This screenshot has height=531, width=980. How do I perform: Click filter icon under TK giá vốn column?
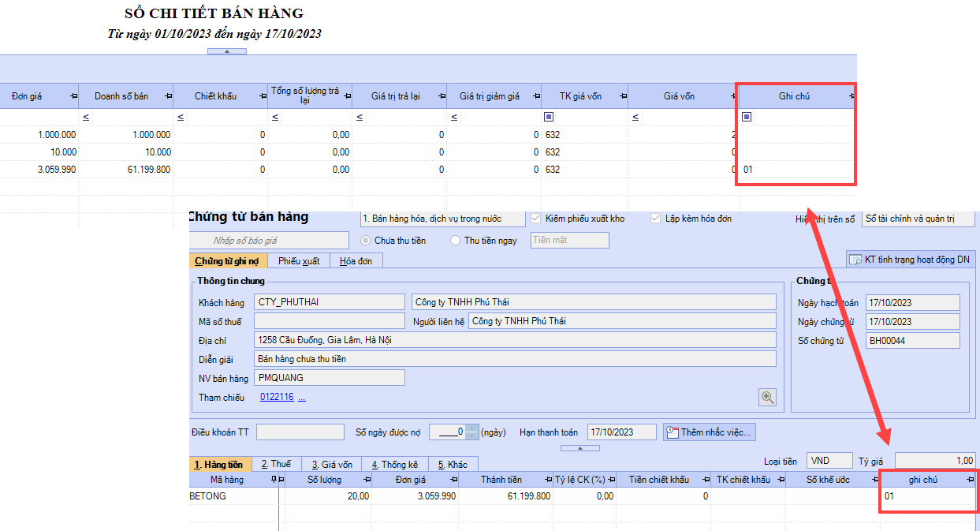549,117
